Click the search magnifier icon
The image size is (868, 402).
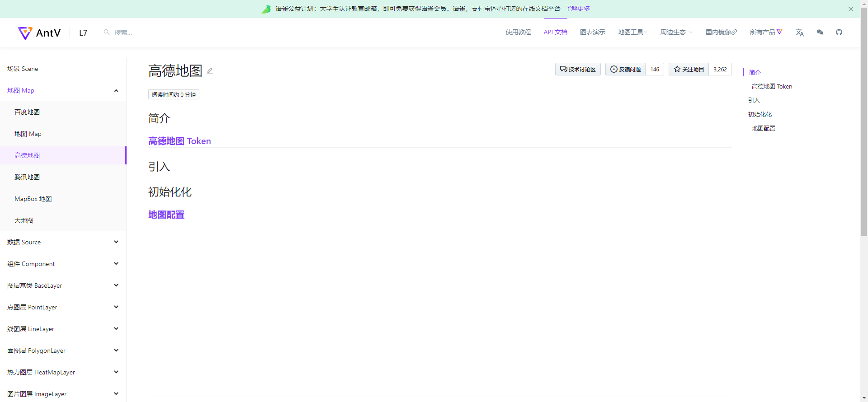[x=107, y=32]
